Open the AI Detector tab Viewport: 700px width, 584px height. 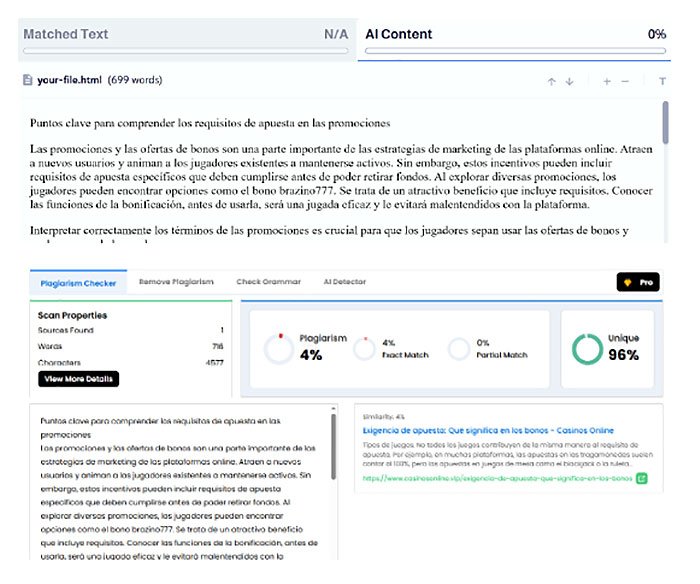click(x=344, y=283)
